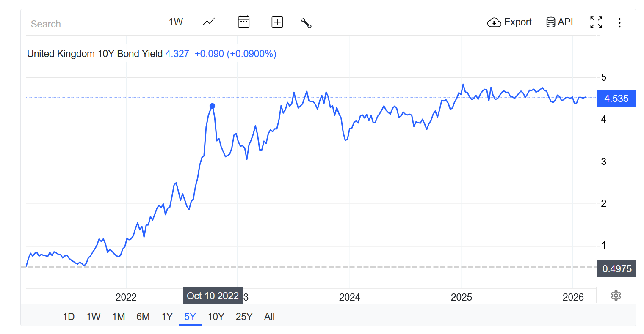This screenshot has width=644, height=334.
Task: Expand chart to fullscreen
Action: (x=596, y=22)
